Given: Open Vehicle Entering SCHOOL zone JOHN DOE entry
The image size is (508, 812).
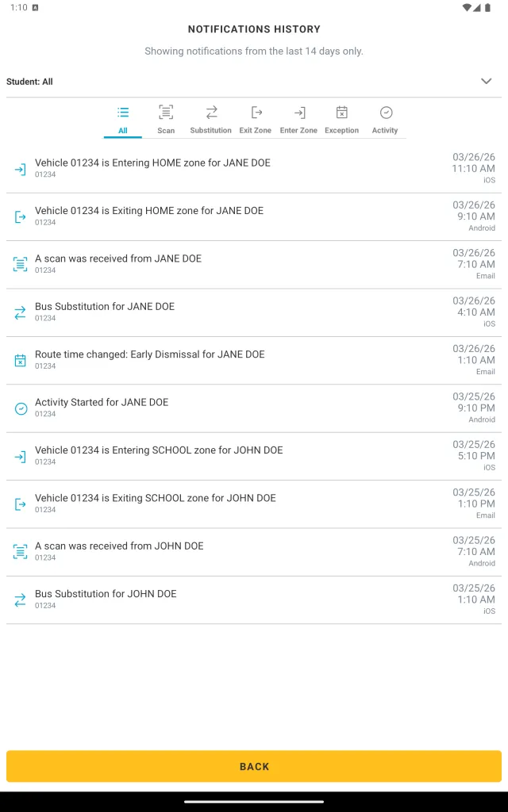Looking at the screenshot, I should point(254,456).
